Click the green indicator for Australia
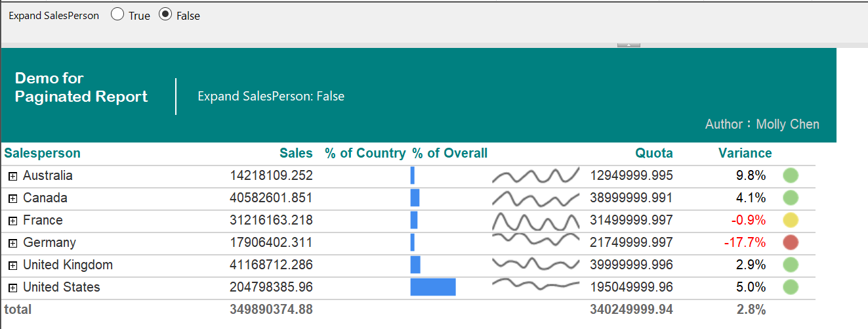Viewport: 868px width, 329px height. click(x=791, y=175)
